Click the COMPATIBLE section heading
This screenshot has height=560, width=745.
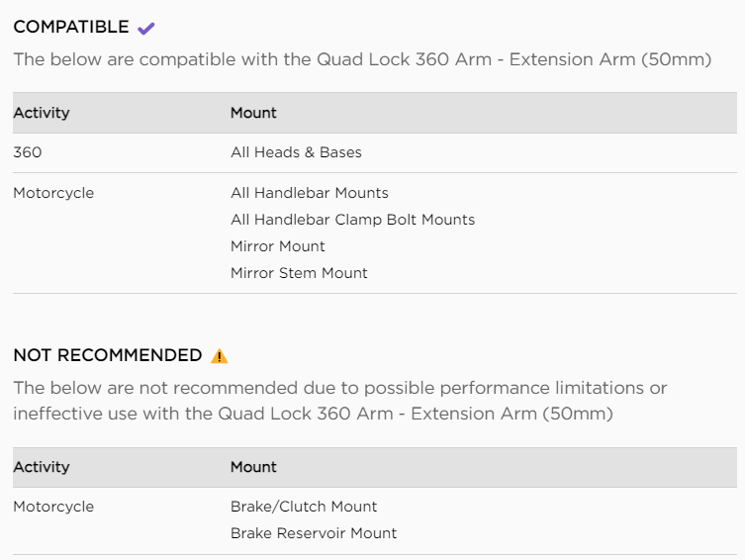tap(71, 27)
